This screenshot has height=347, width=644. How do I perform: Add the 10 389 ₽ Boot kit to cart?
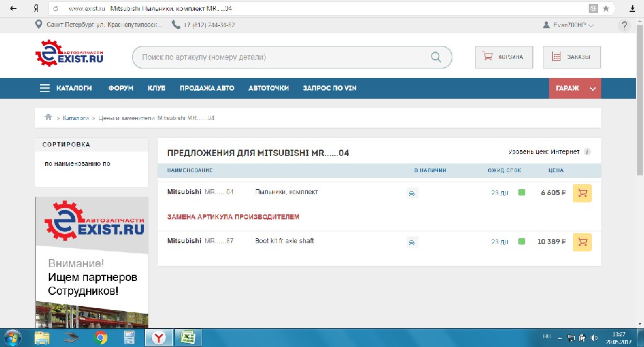pyautogui.click(x=582, y=242)
